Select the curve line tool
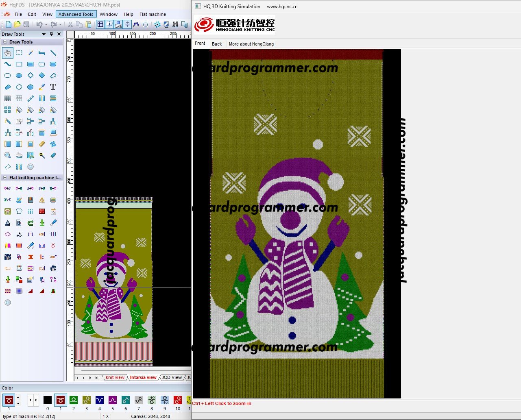The width and height of the screenshot is (521, 420). 8,64
